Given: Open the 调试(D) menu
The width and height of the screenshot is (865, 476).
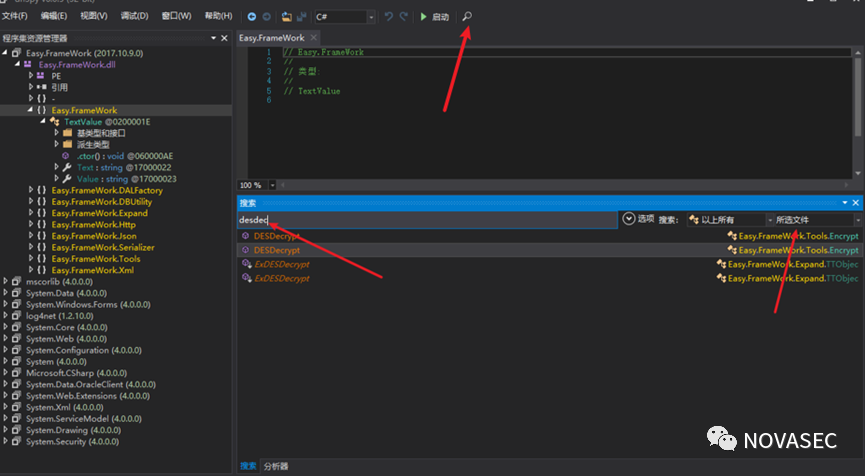Looking at the screenshot, I should click(135, 16).
